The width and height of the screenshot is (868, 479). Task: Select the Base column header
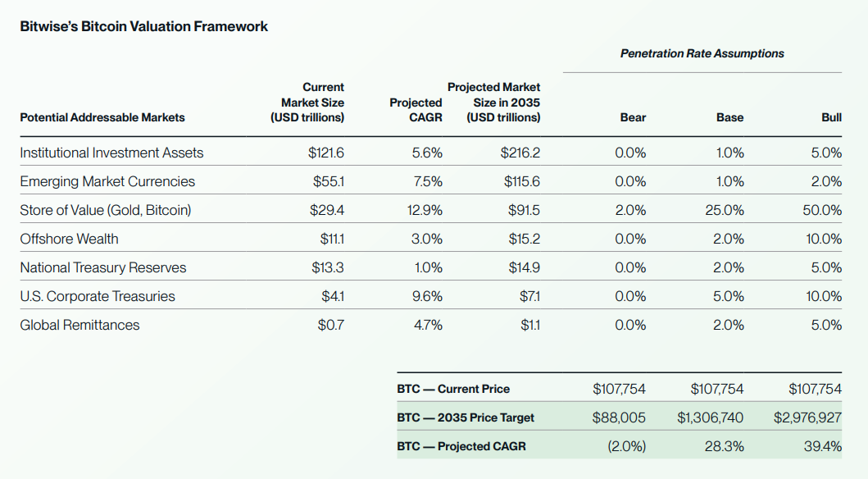729,117
